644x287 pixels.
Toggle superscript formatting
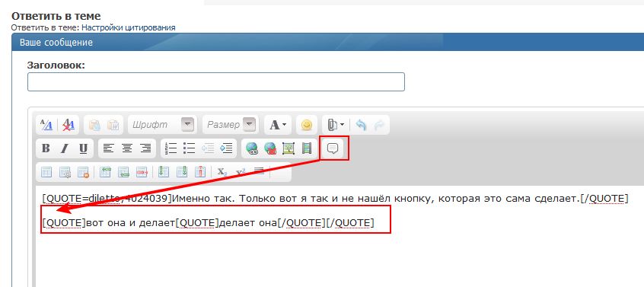241,172
